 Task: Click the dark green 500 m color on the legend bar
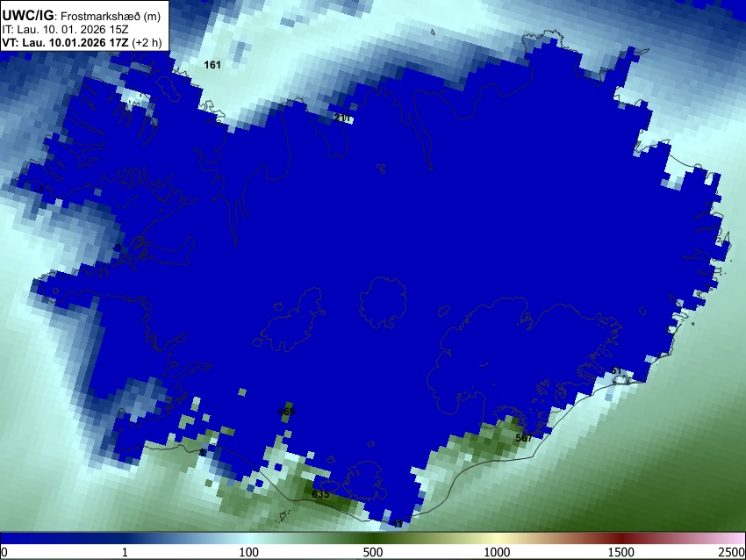(373, 538)
